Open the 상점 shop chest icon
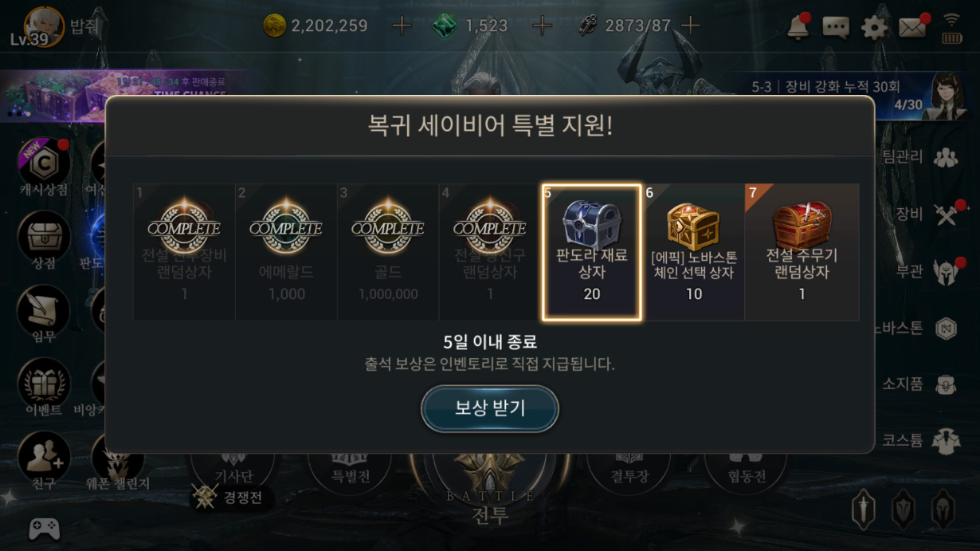This screenshot has height=551, width=980. tap(44, 243)
